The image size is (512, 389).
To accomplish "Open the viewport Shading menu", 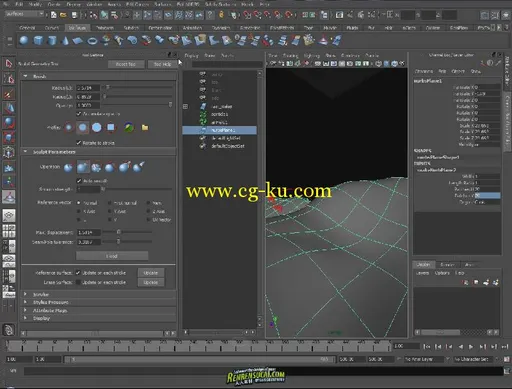I will (291, 55).
